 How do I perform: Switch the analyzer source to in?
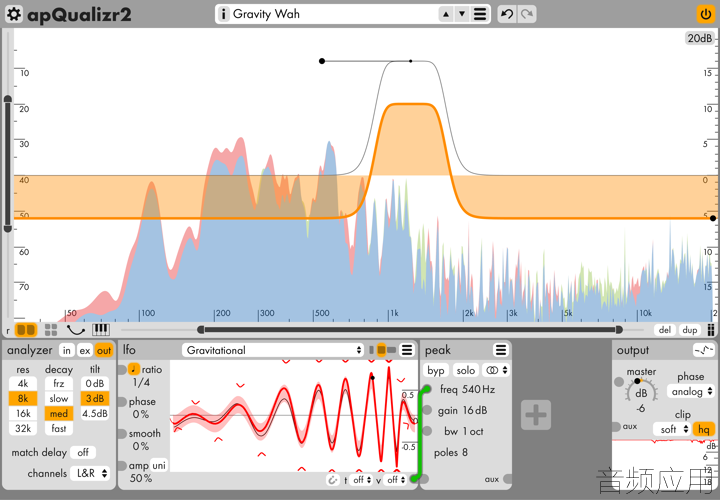(x=67, y=351)
